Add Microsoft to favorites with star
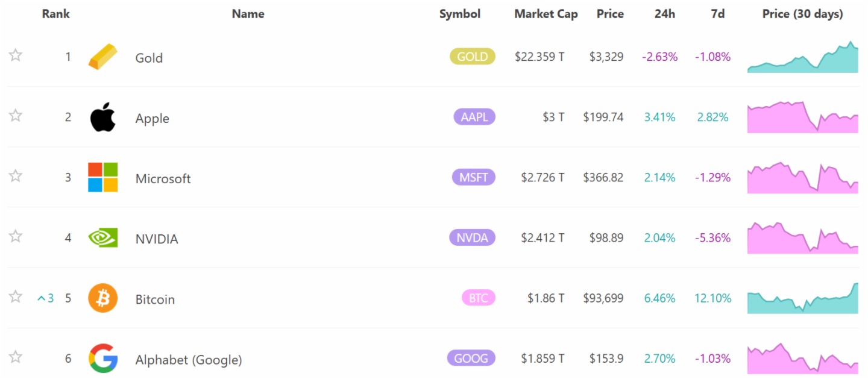The width and height of the screenshot is (868, 379). coord(16,176)
